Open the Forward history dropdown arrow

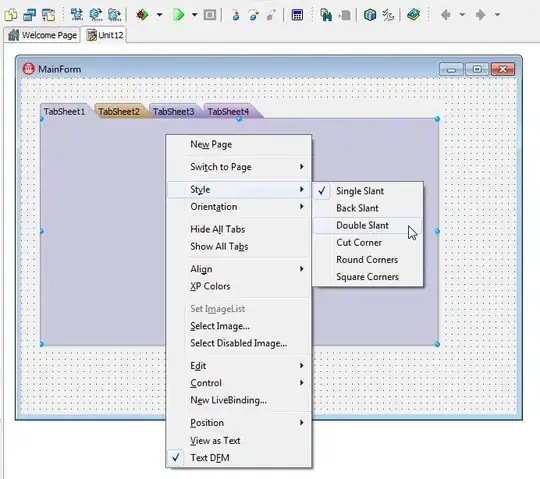coord(497,15)
